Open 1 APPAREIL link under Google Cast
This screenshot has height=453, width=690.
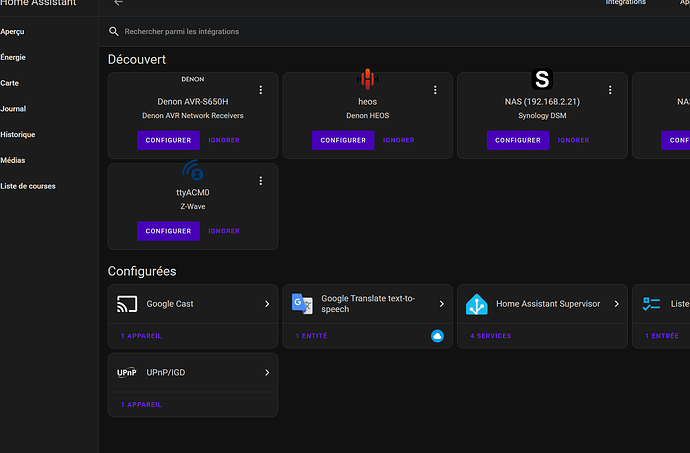(141, 336)
